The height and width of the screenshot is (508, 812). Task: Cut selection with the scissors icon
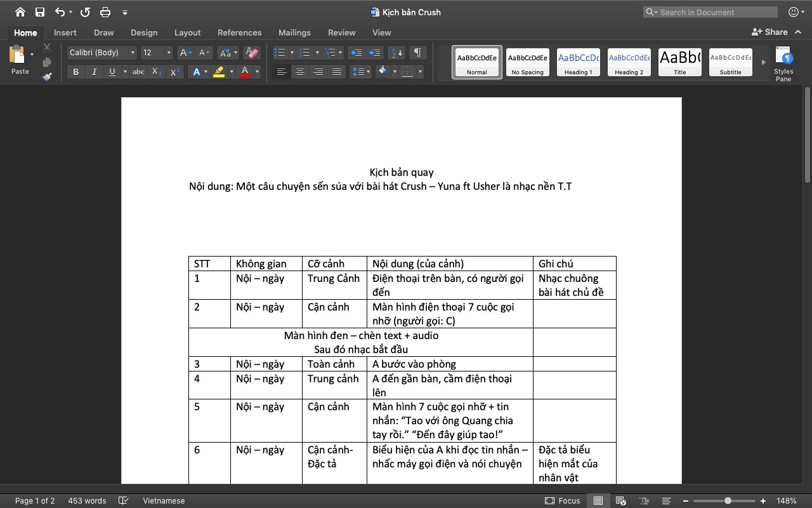coord(47,48)
